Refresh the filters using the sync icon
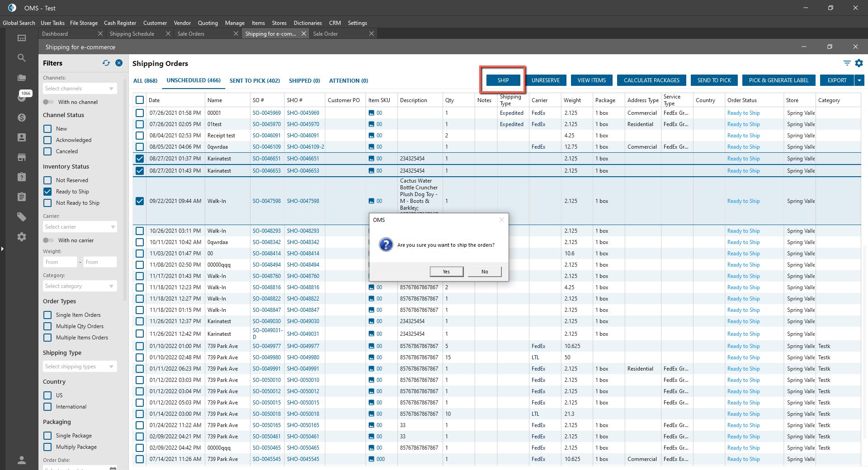This screenshot has height=470, width=868. pyautogui.click(x=106, y=63)
